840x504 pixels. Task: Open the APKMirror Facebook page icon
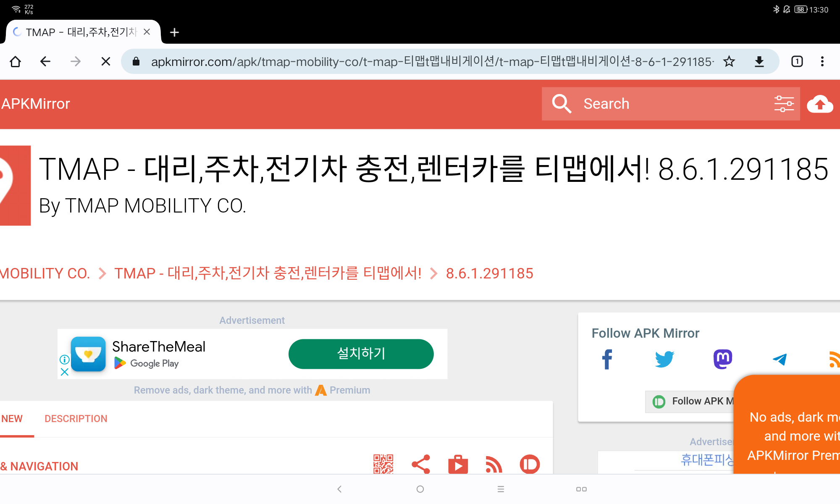(607, 359)
